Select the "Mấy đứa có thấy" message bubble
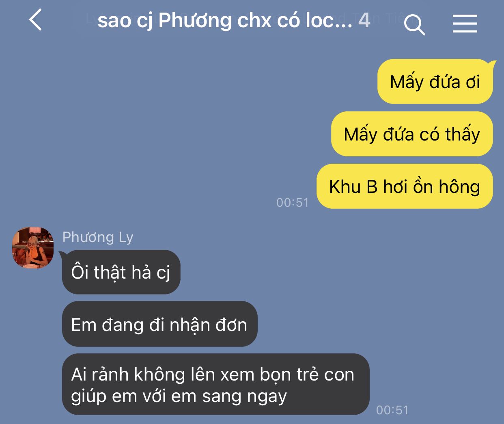 (x=412, y=134)
